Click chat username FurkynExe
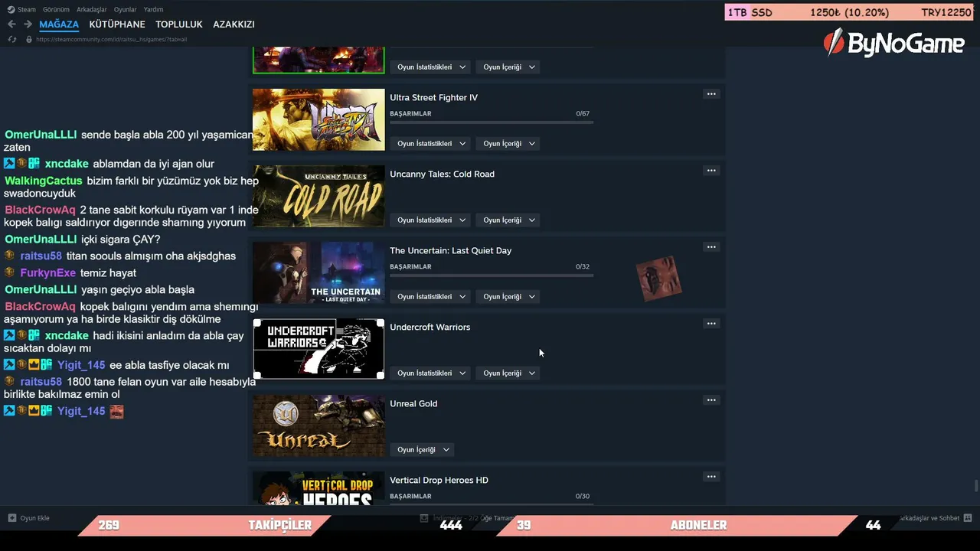Viewport: 980px width, 551px height. coord(47,273)
